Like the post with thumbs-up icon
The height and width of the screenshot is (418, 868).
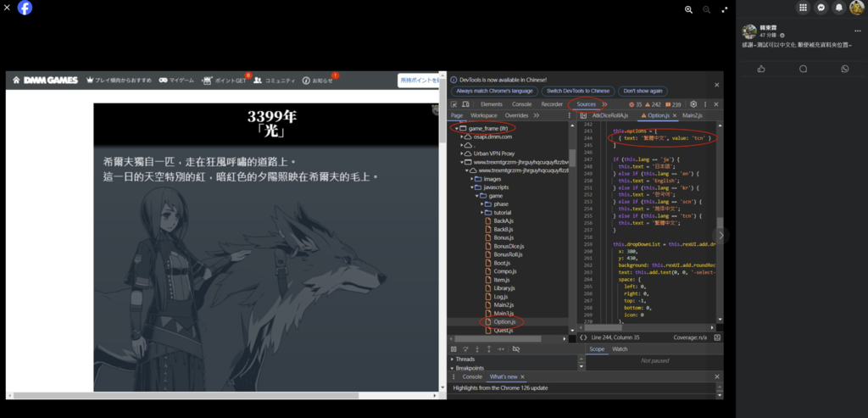click(761, 69)
